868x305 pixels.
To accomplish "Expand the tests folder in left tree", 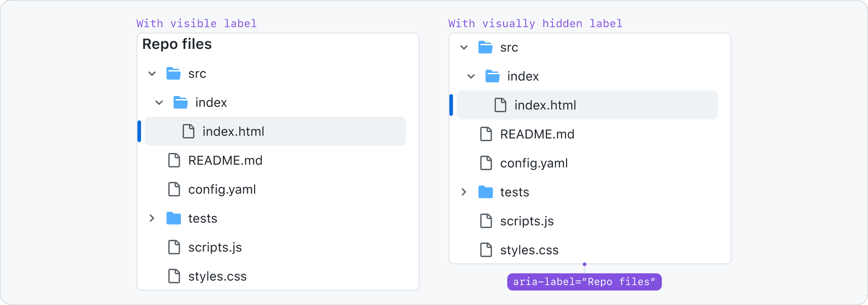I will (152, 218).
